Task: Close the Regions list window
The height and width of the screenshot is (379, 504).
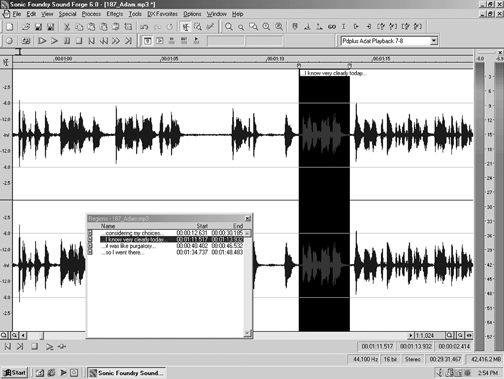Action: coord(247,219)
